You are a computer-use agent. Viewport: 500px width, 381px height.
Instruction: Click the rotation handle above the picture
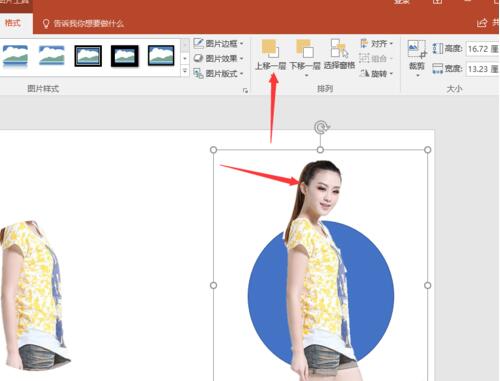tap(321, 127)
